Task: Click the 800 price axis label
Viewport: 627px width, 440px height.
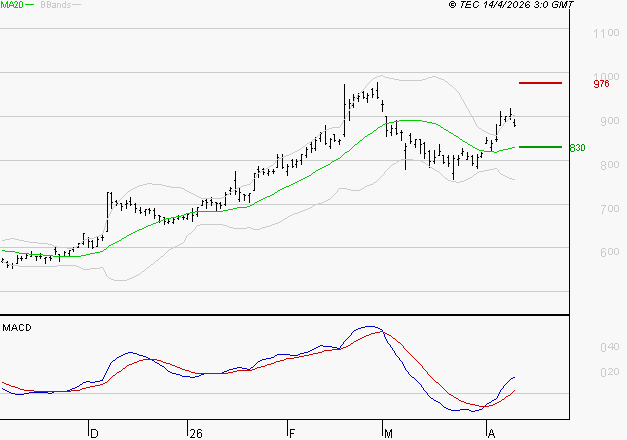Action: click(x=609, y=165)
